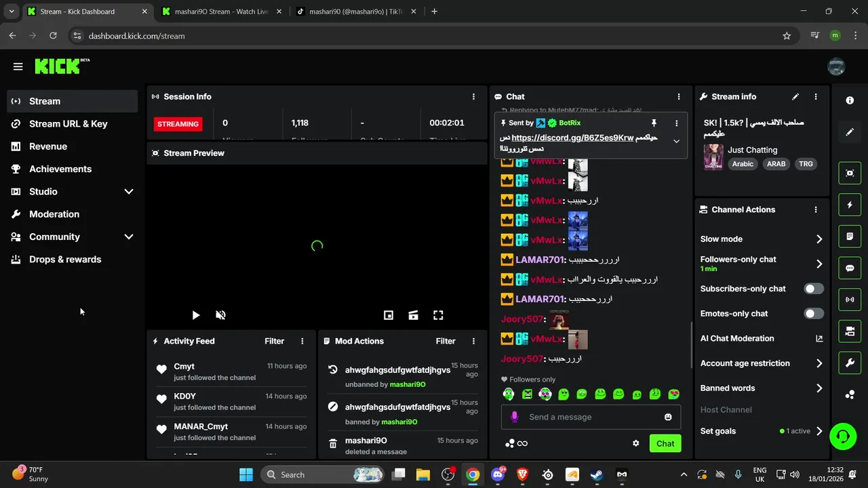Insert the heart-eyes emote
The image size is (868, 488).
(673, 394)
